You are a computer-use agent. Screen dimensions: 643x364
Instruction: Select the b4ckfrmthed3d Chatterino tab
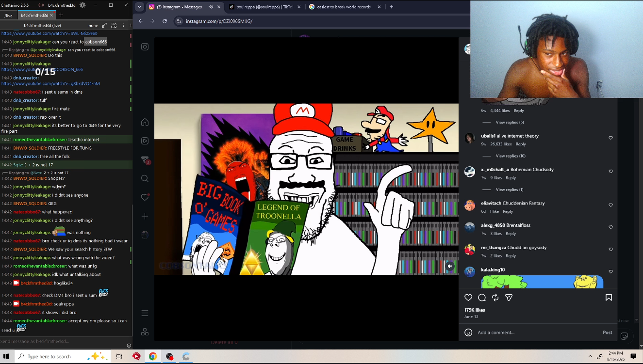(37, 16)
